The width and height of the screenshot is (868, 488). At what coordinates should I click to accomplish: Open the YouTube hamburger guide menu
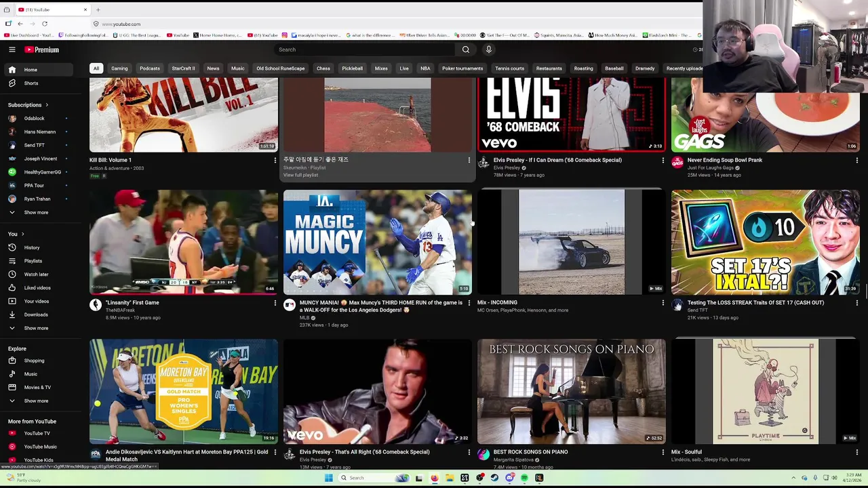click(12, 49)
